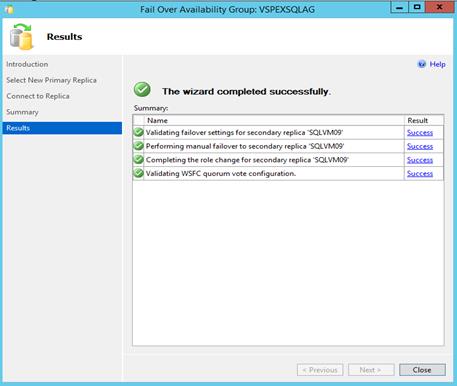Select the highlighted Results step

point(62,128)
